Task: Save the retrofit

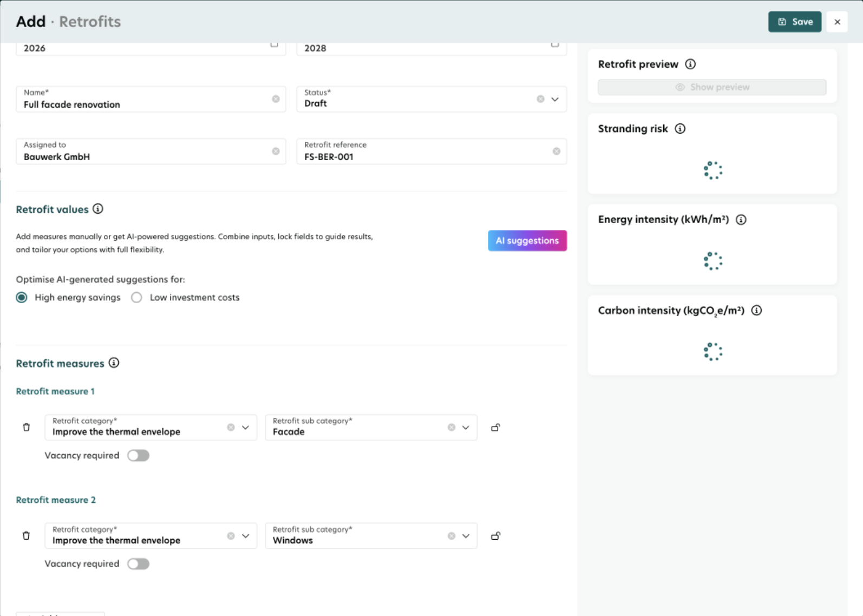Action: click(x=794, y=22)
